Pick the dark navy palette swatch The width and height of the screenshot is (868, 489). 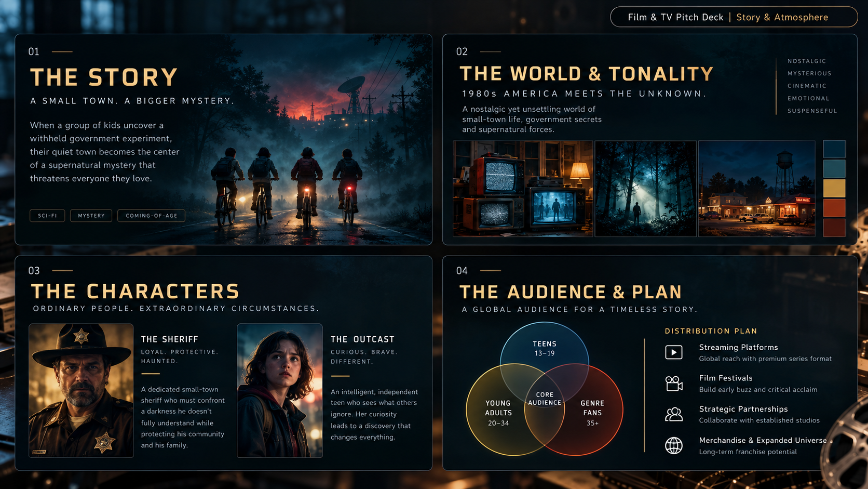coord(834,149)
